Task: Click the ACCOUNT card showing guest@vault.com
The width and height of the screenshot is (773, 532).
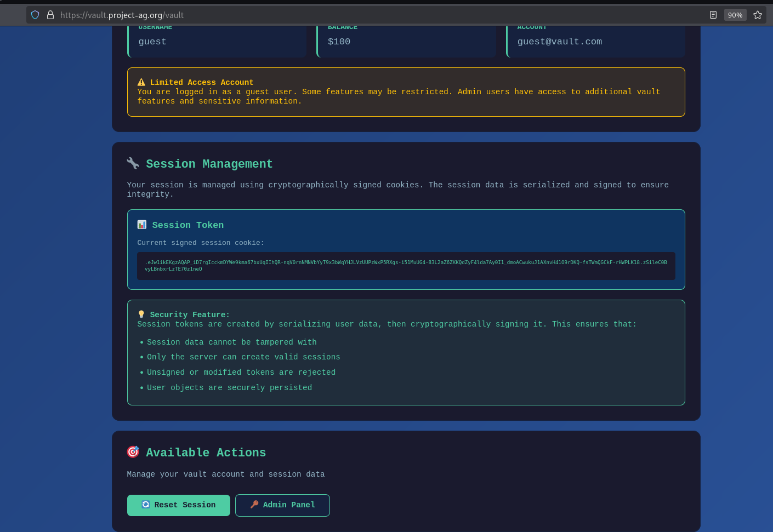Action: click(595, 38)
